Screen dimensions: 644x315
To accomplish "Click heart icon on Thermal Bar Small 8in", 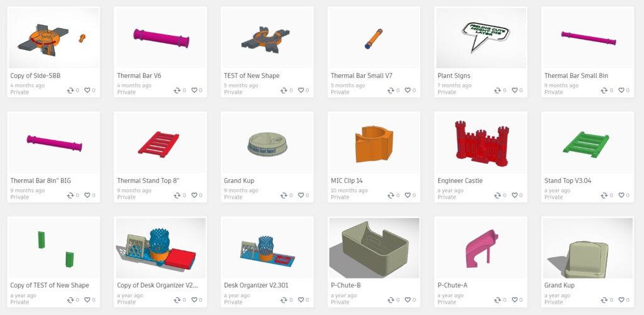I will pos(621,91).
